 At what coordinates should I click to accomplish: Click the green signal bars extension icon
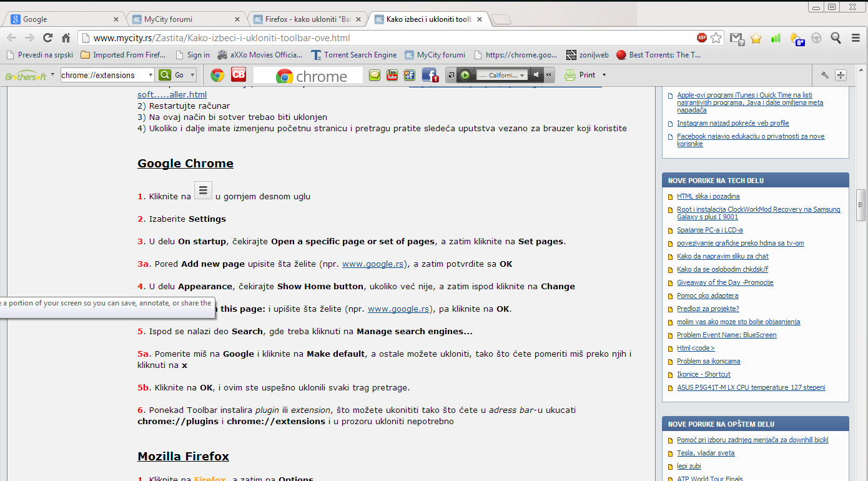pos(776,38)
